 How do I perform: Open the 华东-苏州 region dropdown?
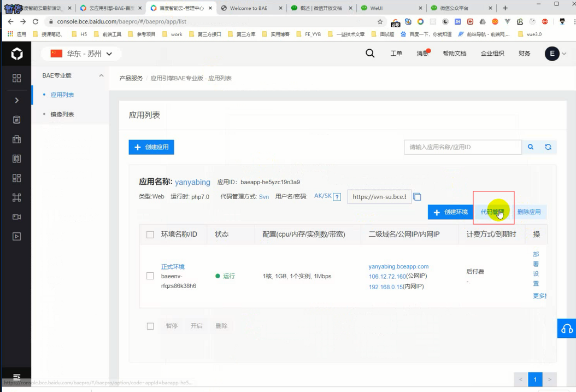click(80, 54)
